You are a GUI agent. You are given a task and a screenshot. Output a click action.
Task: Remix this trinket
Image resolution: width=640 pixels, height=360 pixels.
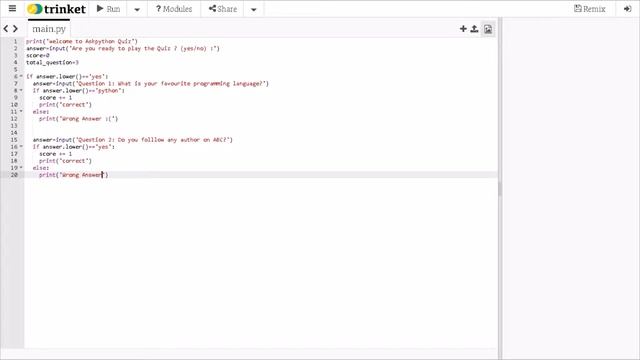pos(589,9)
